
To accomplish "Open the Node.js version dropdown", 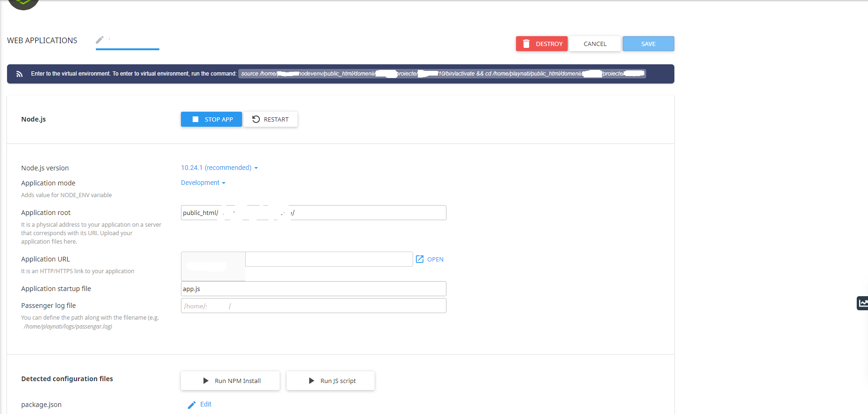I will click(x=219, y=168).
